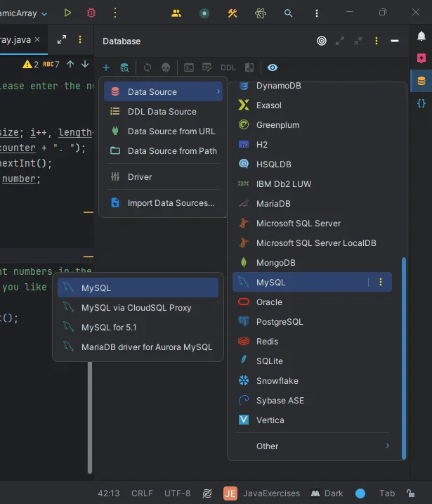Click expand all arrows in Database header
This screenshot has width=432, height=504.
(340, 41)
